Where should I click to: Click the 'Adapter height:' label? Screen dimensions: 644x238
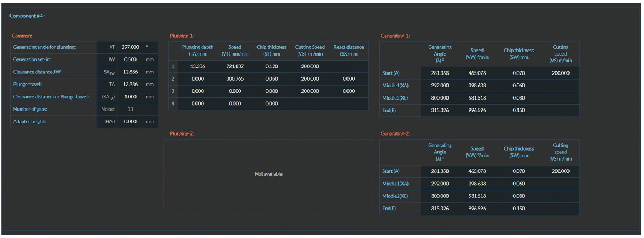[x=28, y=122]
